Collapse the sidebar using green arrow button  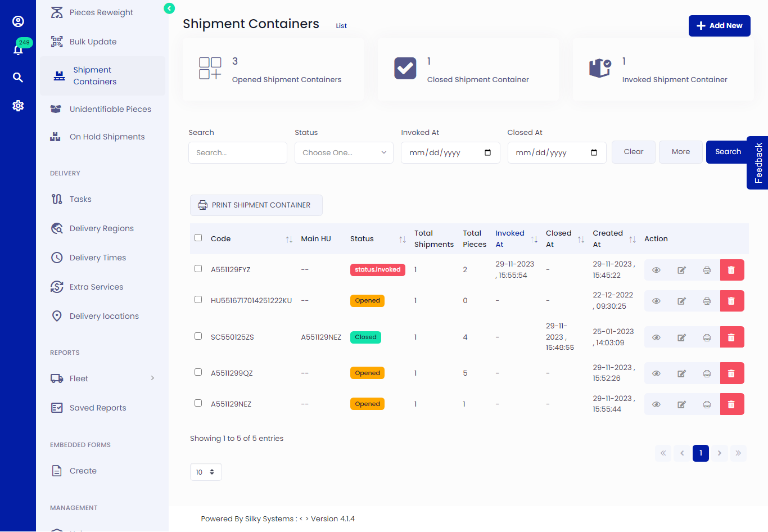[169, 8]
